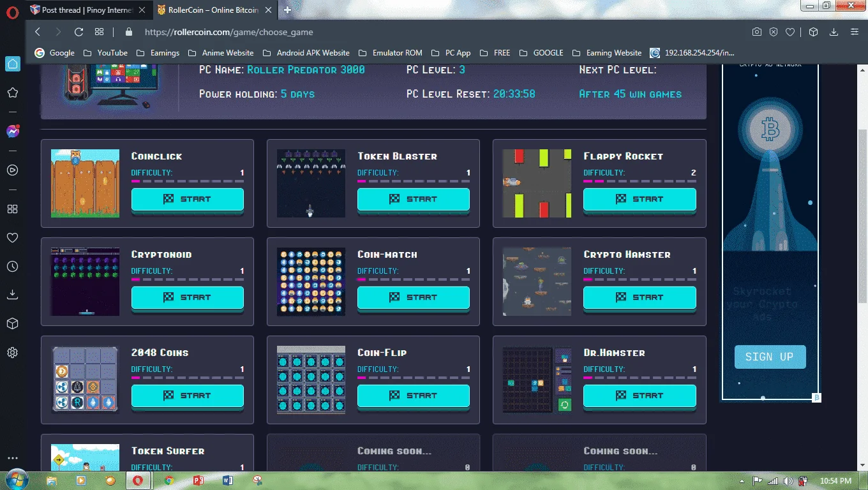The height and width of the screenshot is (490, 868).
Task: Open Word from the taskbar
Action: (228, 480)
